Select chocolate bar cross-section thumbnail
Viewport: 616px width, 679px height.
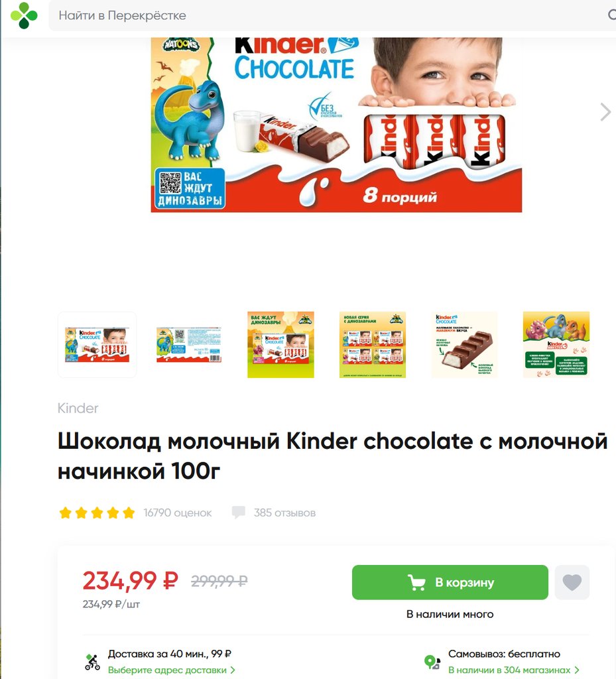[x=464, y=345]
